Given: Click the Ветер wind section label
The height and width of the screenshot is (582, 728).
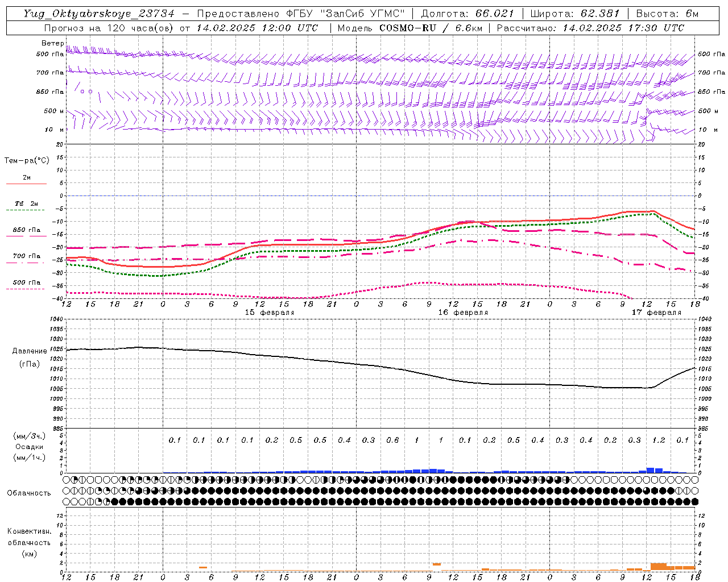Looking at the screenshot, I should click(53, 43).
